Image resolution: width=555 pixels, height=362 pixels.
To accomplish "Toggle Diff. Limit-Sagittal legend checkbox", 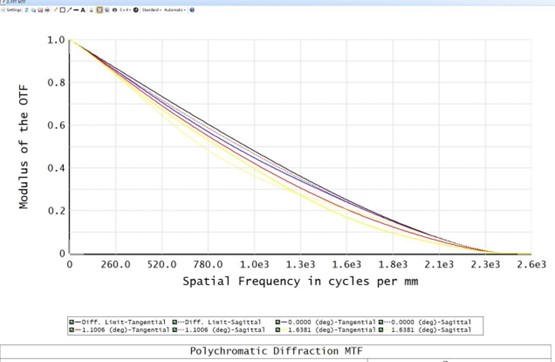I will click(174, 322).
